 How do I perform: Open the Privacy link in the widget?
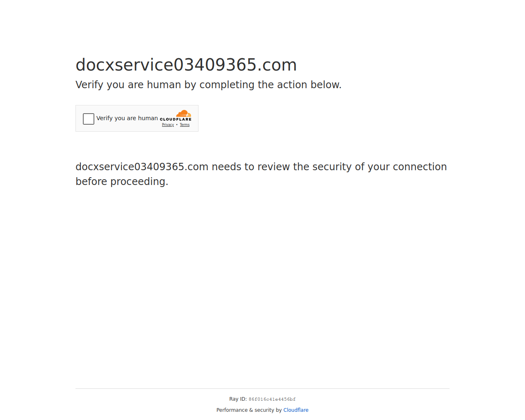[168, 125]
